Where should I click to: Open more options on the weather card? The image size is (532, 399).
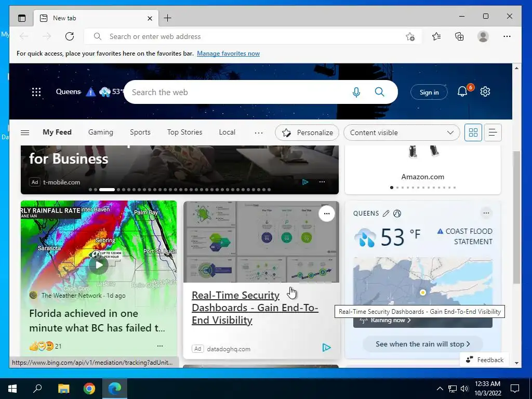pyautogui.click(x=486, y=213)
